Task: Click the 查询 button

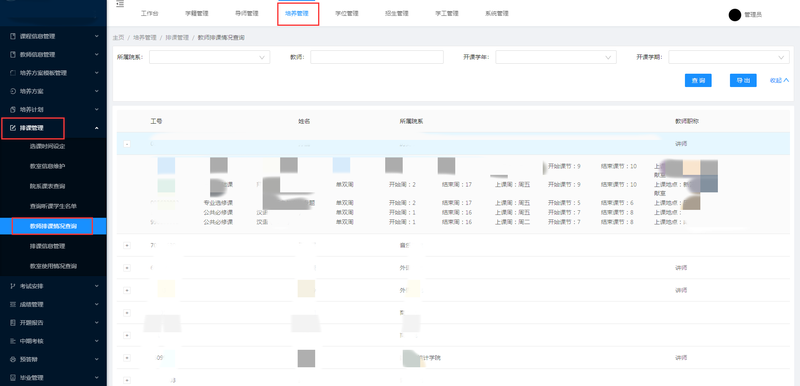Action: [698, 81]
